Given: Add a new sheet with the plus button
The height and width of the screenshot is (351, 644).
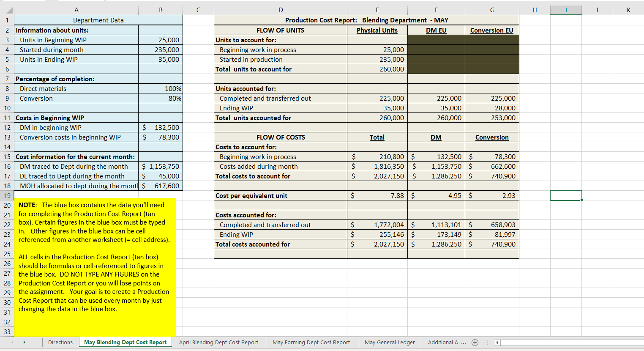Looking at the screenshot, I should 475,343.
